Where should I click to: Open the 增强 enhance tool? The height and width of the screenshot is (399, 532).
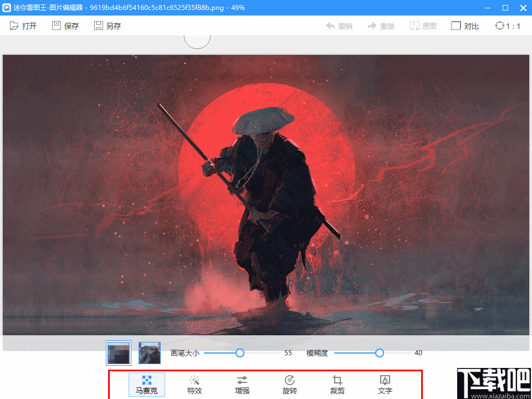tap(242, 385)
